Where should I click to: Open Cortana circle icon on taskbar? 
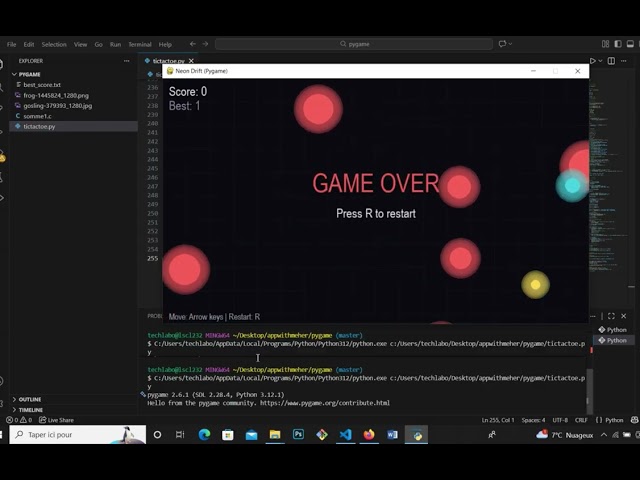pyautogui.click(x=157, y=435)
